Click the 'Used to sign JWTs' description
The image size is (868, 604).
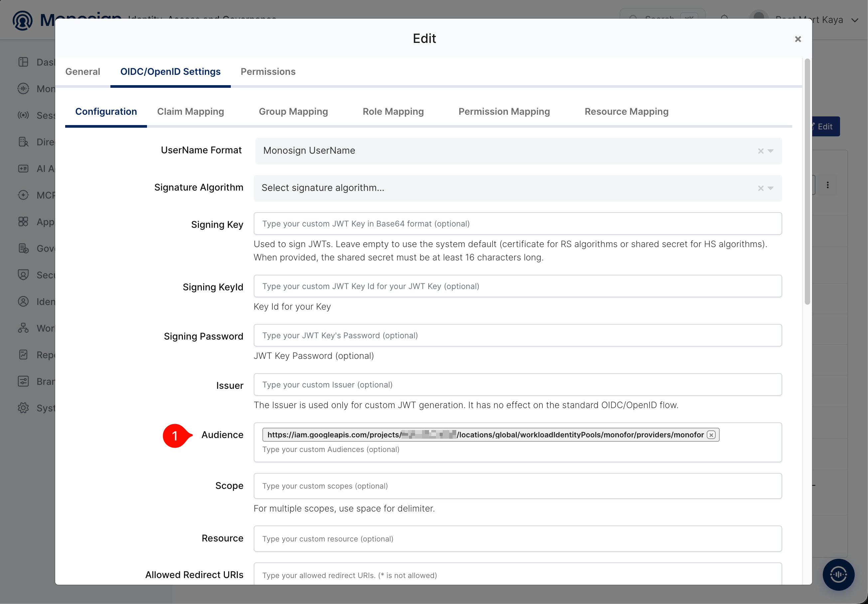pyautogui.click(x=510, y=251)
